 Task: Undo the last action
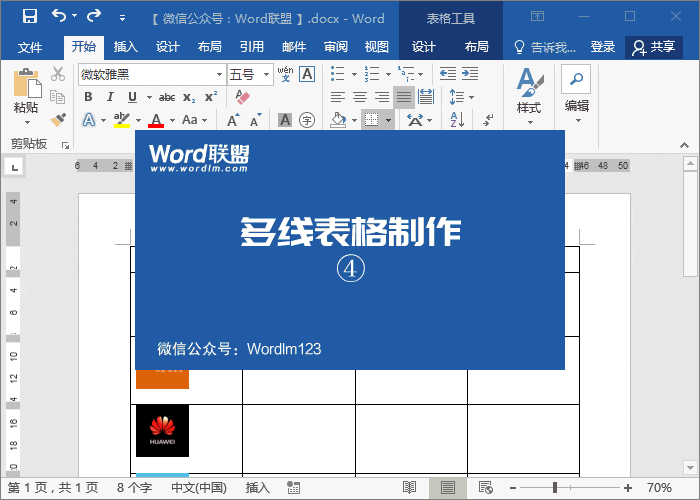59,17
